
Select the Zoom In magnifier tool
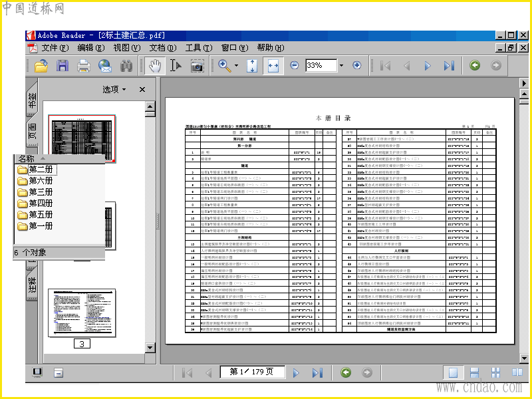[x=225, y=65]
